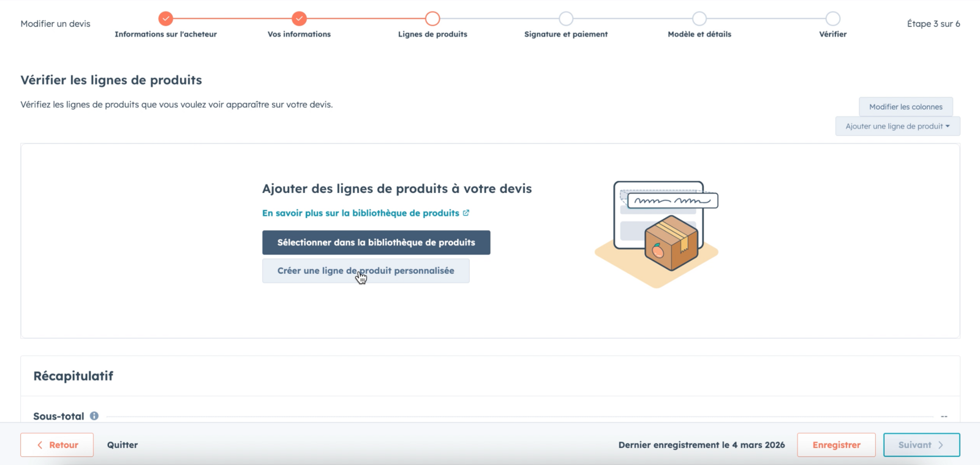Screen dimensions: 980x465
Task: Click the Modèle et détails step circle
Action: [699, 18]
